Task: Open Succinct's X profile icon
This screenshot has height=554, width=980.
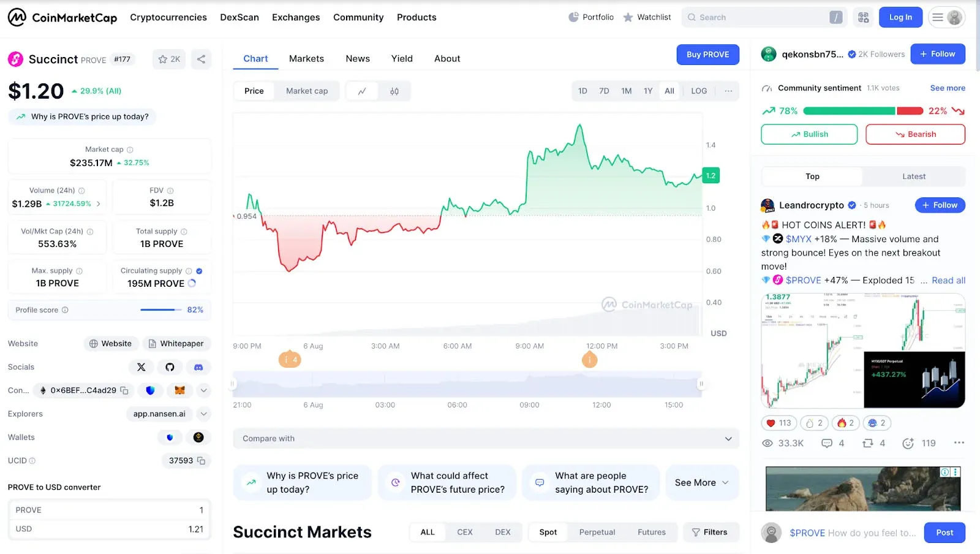Action: click(x=141, y=366)
